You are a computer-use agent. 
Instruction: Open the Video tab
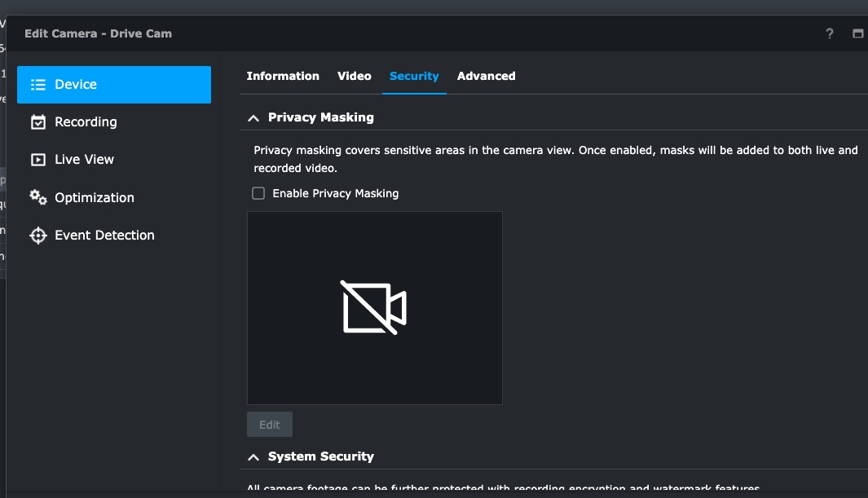click(x=355, y=76)
